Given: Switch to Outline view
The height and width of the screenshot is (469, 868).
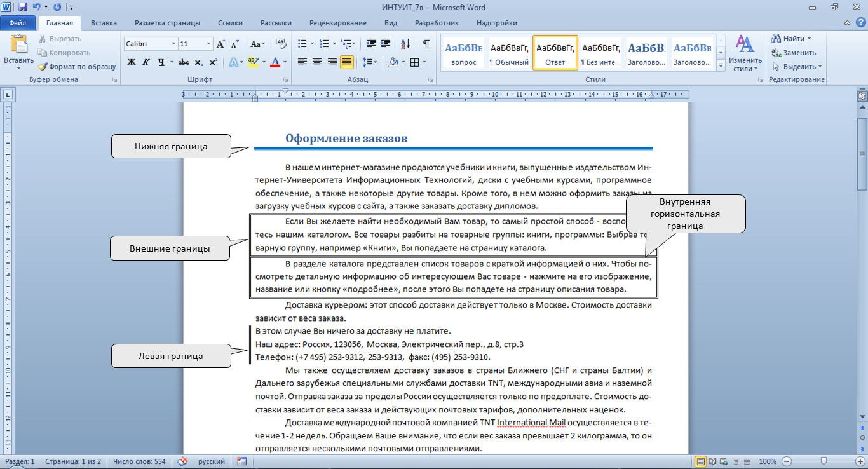Looking at the screenshot, I should pos(735,461).
